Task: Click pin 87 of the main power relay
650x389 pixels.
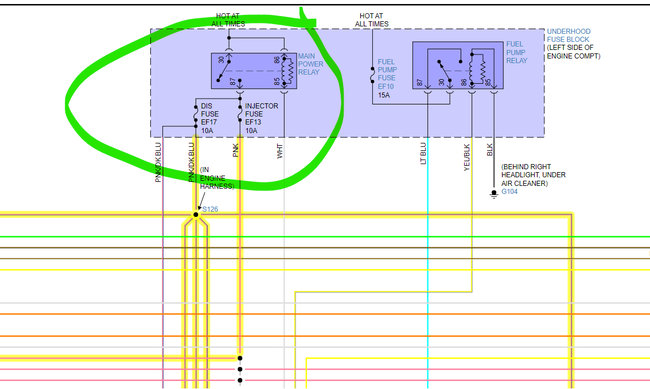Action: click(233, 82)
